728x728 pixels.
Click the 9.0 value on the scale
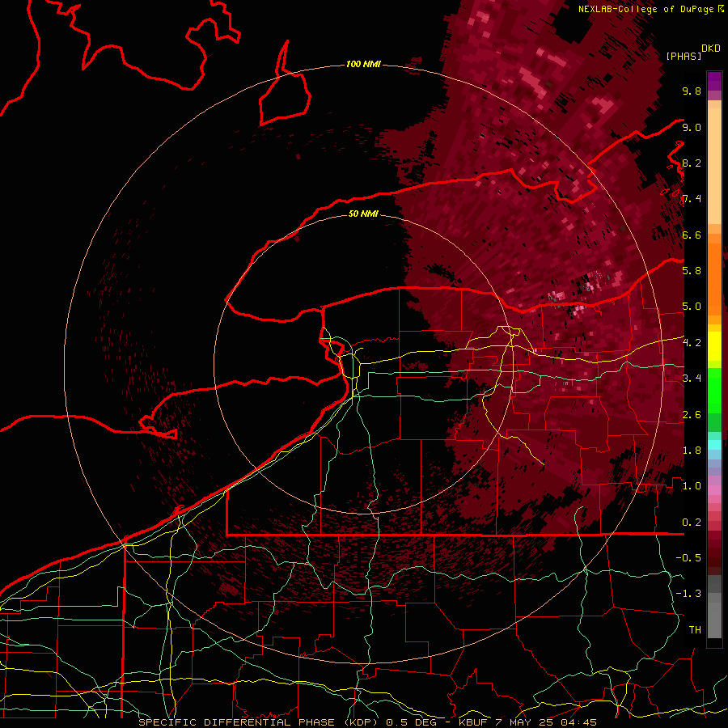pos(692,127)
